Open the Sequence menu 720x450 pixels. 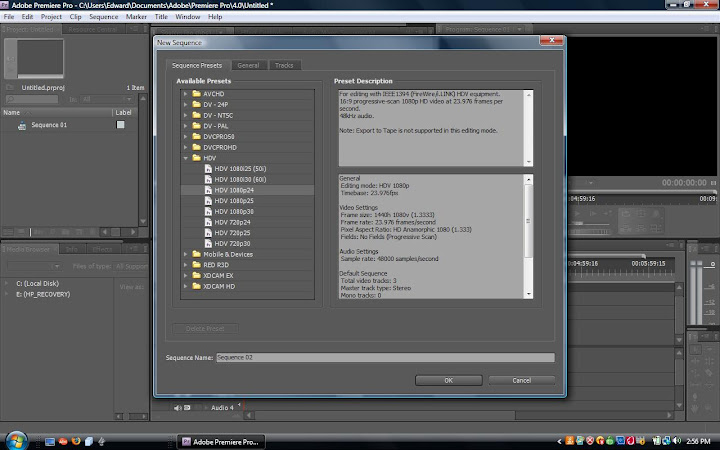tap(103, 17)
